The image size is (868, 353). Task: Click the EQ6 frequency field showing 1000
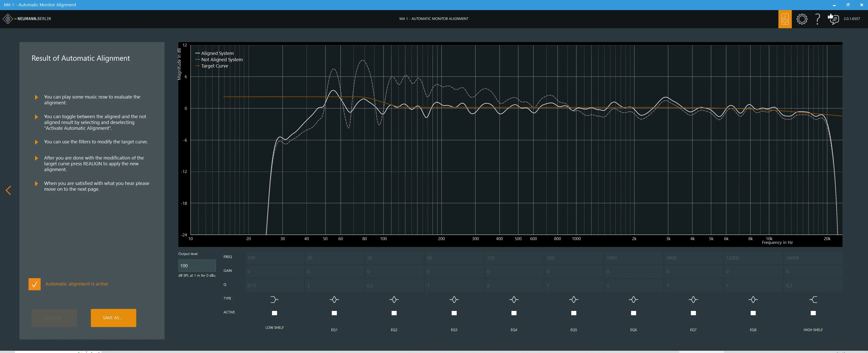click(634, 258)
